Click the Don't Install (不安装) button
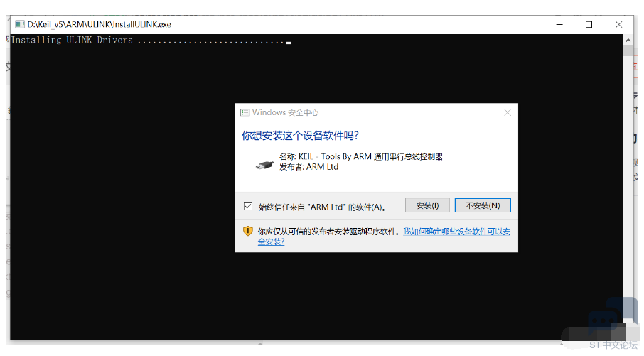644x356 pixels. (483, 205)
